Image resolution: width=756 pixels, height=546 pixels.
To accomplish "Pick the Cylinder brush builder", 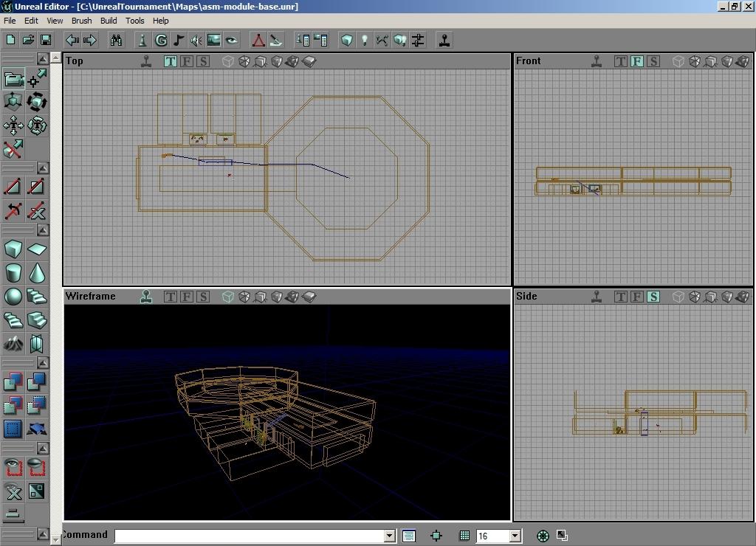I will pyautogui.click(x=13, y=273).
